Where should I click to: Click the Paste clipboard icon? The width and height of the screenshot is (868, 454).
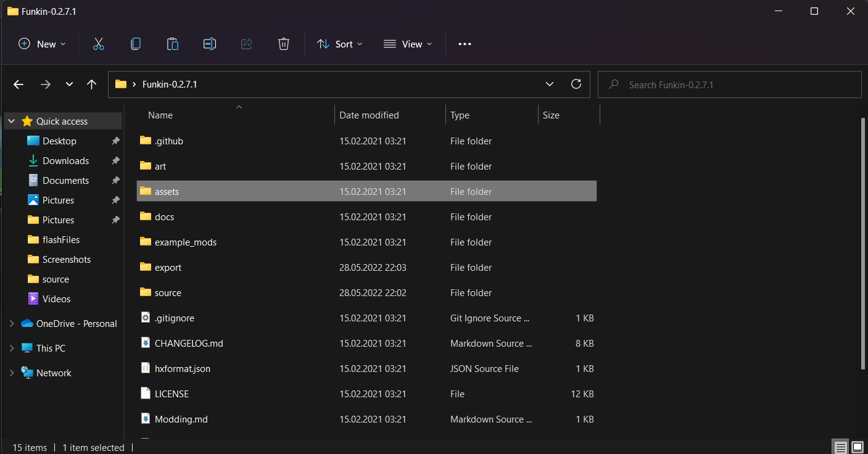tap(173, 44)
